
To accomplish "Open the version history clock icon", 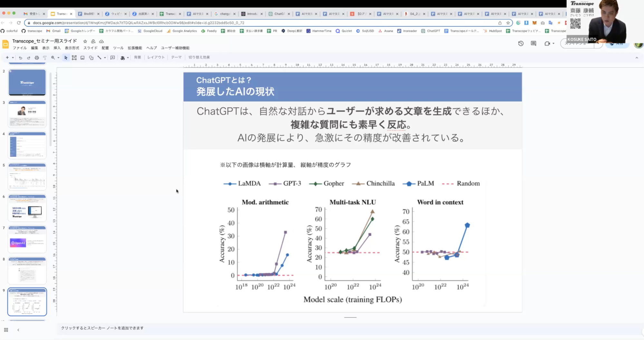I will [x=521, y=43].
